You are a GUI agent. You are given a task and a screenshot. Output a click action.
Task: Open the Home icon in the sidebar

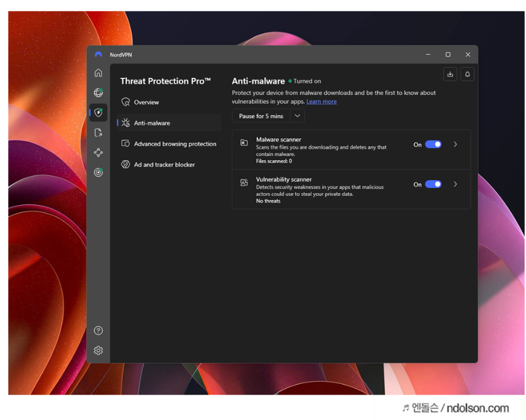[x=99, y=73]
